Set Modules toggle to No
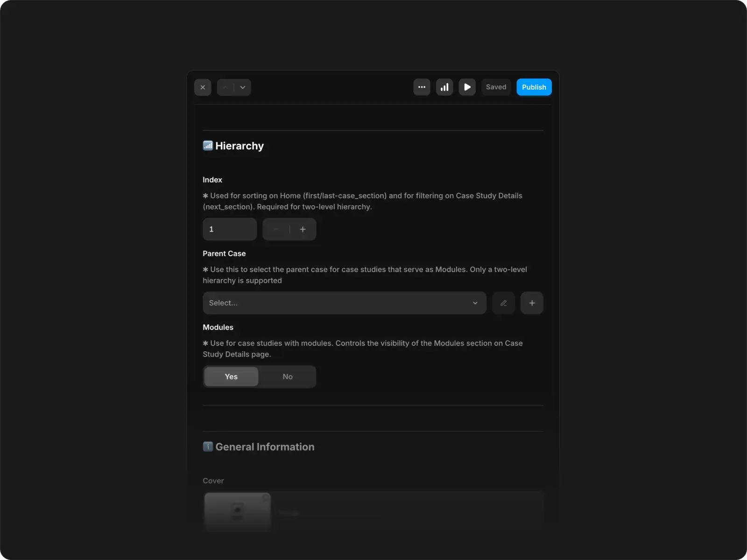This screenshot has width=747, height=560. point(288,377)
